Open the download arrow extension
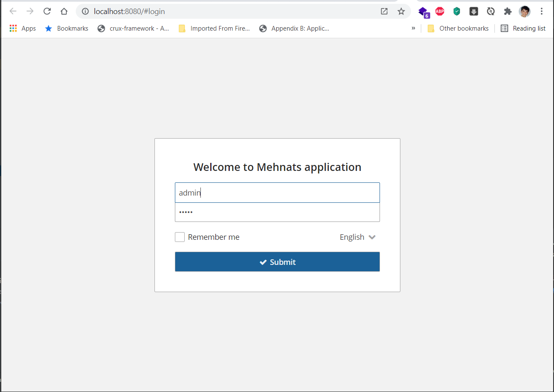This screenshot has width=554, height=392. point(474,11)
